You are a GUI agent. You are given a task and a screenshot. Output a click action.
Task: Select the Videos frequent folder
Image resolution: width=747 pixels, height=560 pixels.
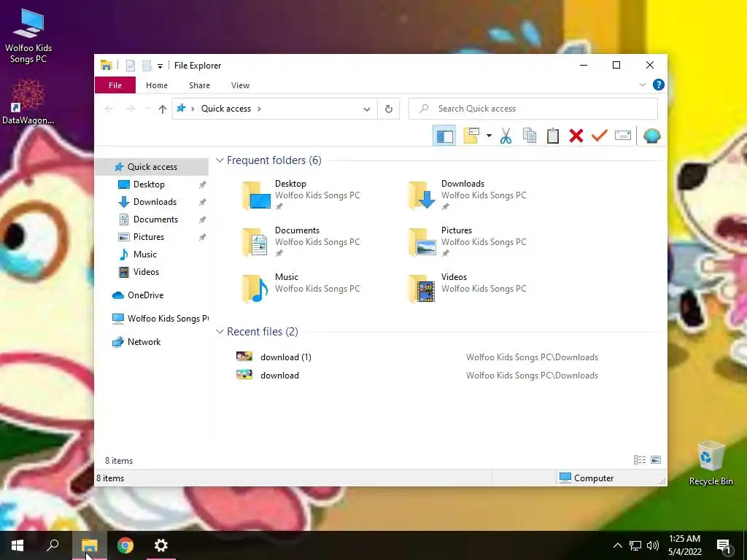468,289
